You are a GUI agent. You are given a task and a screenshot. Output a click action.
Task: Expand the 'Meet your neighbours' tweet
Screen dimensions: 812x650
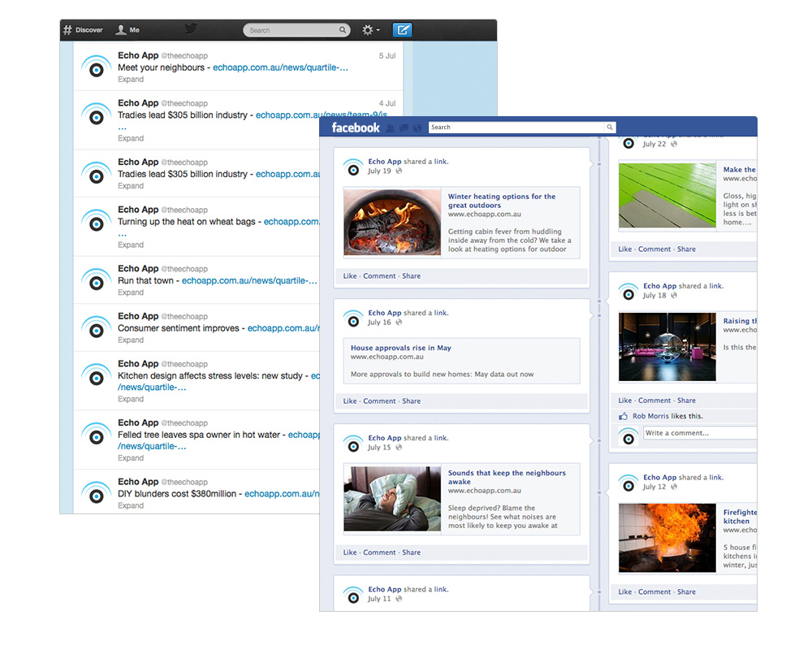(131, 80)
